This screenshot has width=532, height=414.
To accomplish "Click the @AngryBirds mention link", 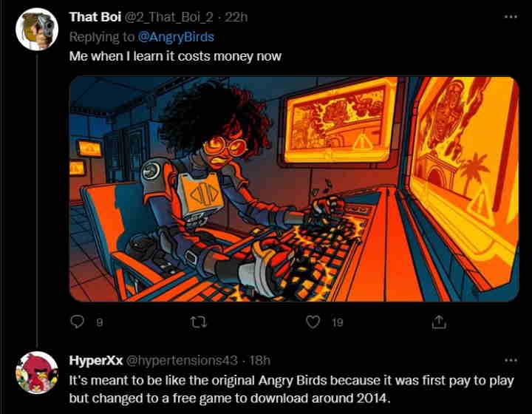I will click(176, 37).
